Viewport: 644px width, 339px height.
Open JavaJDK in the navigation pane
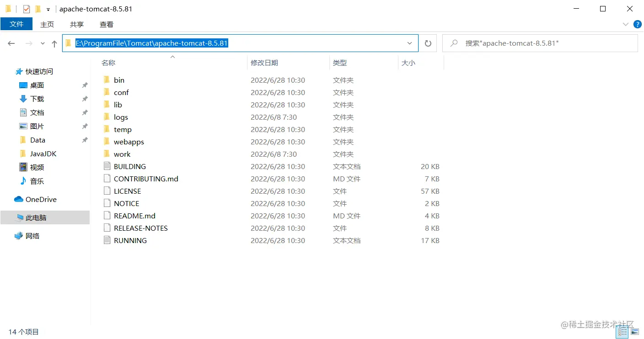pos(43,154)
